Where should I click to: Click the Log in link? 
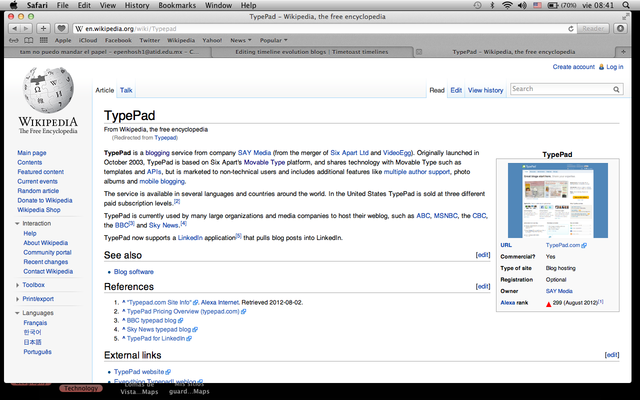pos(615,67)
